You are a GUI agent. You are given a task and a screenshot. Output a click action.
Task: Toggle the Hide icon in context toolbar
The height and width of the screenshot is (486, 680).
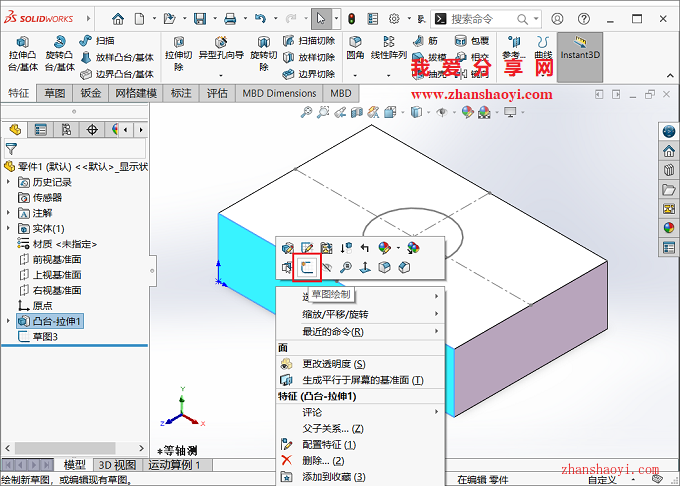point(326,267)
